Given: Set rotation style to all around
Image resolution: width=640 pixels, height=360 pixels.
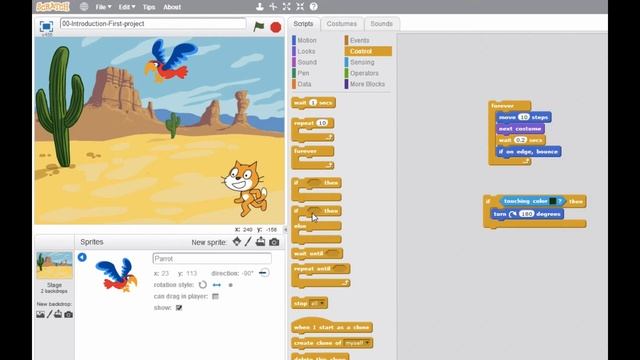Looking at the screenshot, I should coord(202,284).
